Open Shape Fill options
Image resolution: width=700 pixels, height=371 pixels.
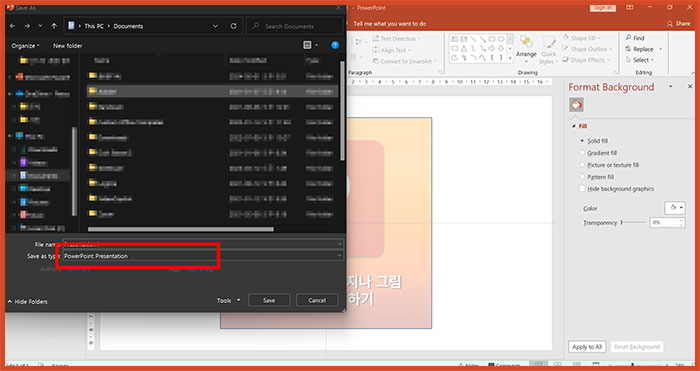pos(582,38)
